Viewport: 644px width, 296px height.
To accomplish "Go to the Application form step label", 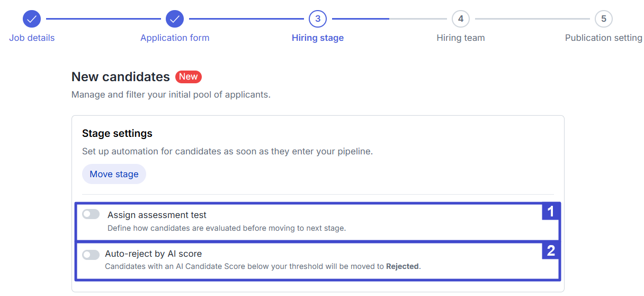I will (175, 38).
